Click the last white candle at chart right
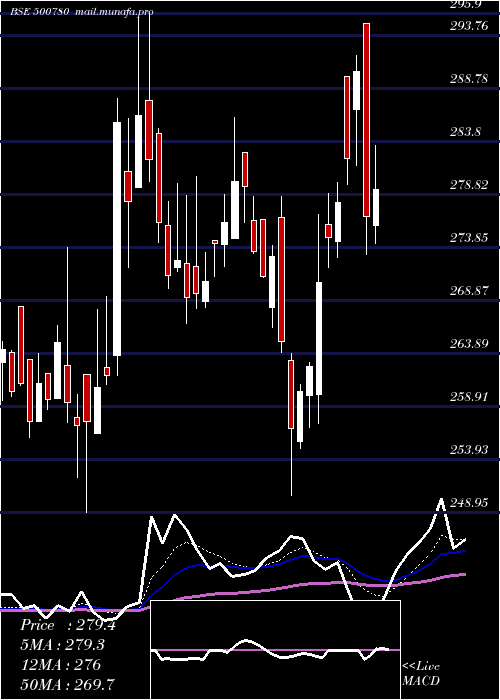The image size is (500, 700). [x=376, y=208]
